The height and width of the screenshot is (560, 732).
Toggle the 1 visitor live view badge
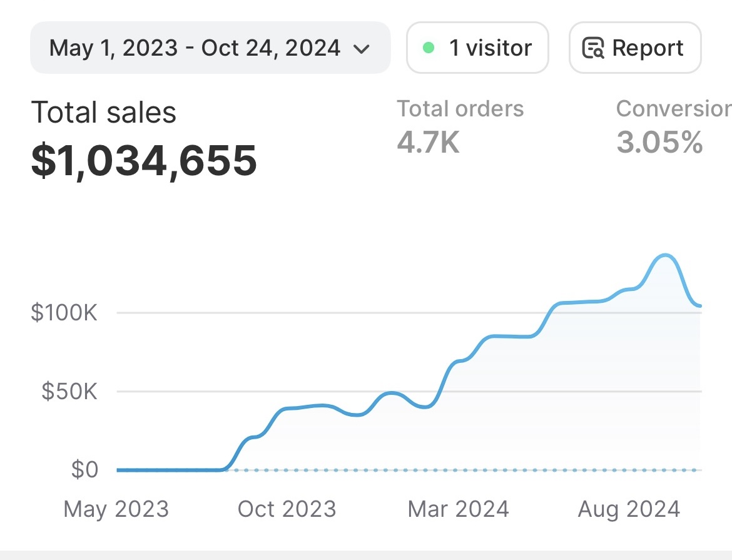click(x=477, y=48)
